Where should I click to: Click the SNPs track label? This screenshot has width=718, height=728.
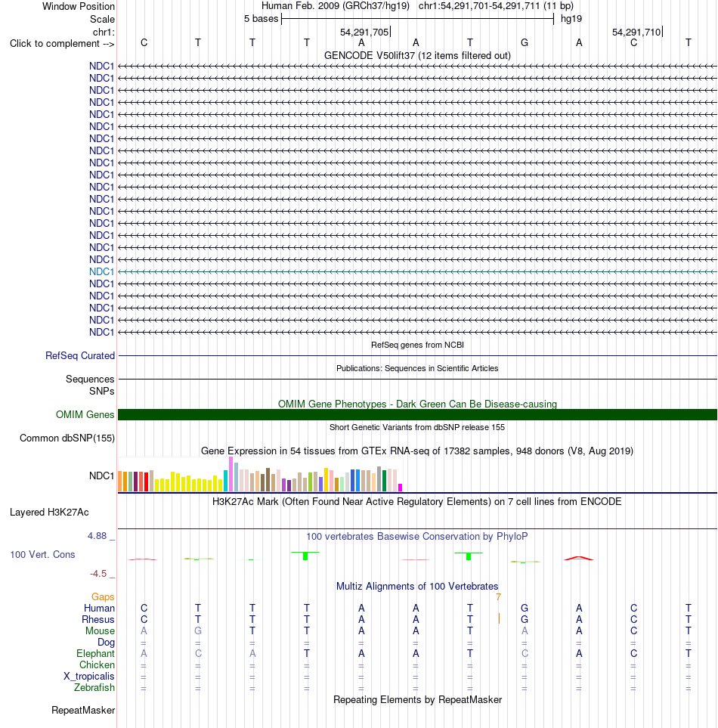pos(101,392)
